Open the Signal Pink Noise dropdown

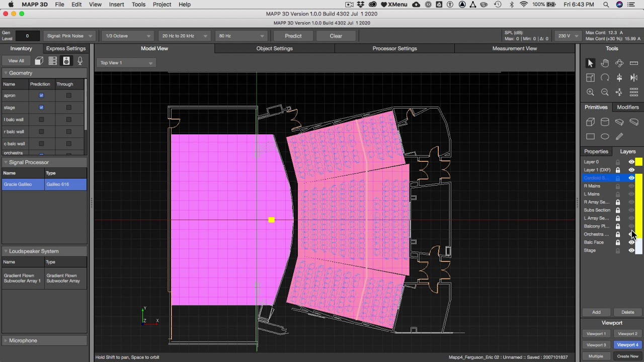tap(69, 36)
